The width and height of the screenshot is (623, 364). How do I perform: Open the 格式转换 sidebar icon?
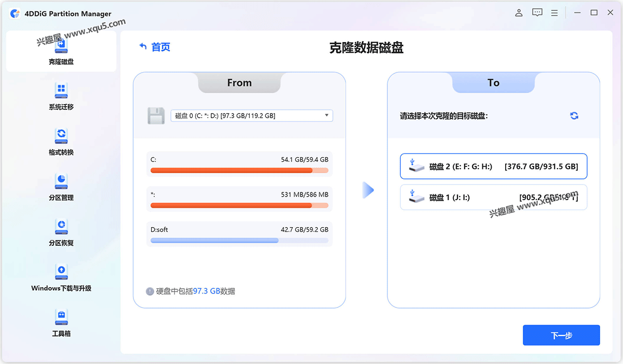61,136
